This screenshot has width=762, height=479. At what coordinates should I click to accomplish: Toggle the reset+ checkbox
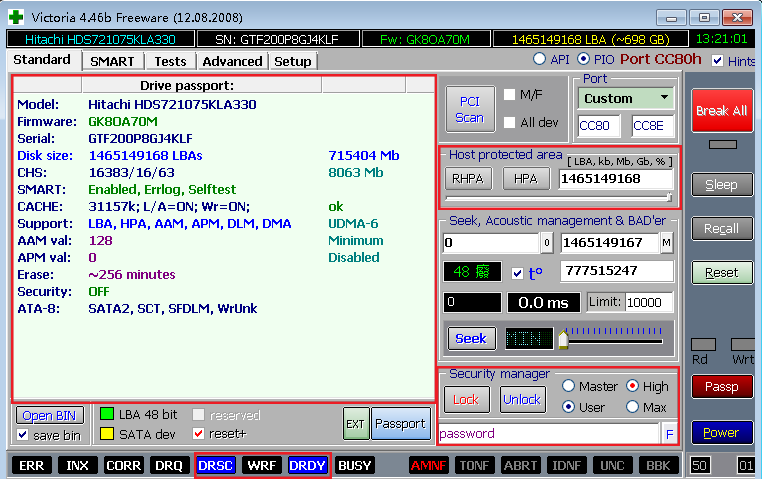(x=198, y=433)
